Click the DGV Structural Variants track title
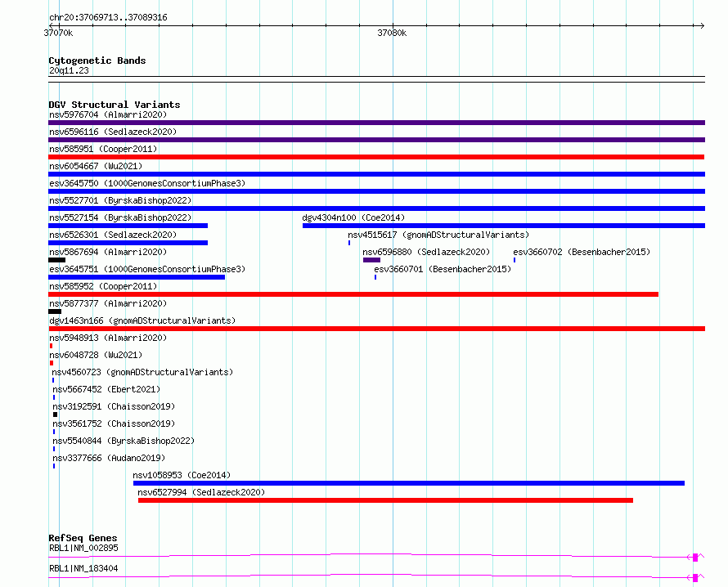Viewport: 728px width, 587px height. (115, 105)
